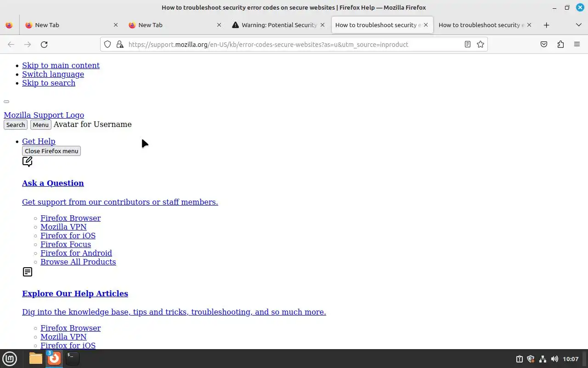The image size is (588, 368).
Task: Open the network connection tray icon
Action: pyautogui.click(x=543, y=359)
